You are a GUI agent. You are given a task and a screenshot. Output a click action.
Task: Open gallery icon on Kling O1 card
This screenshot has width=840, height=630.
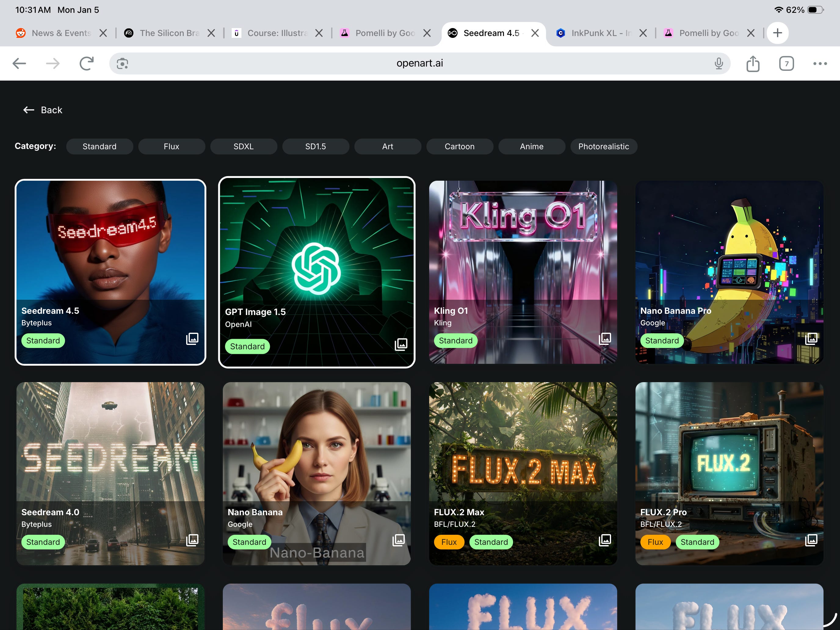point(605,339)
